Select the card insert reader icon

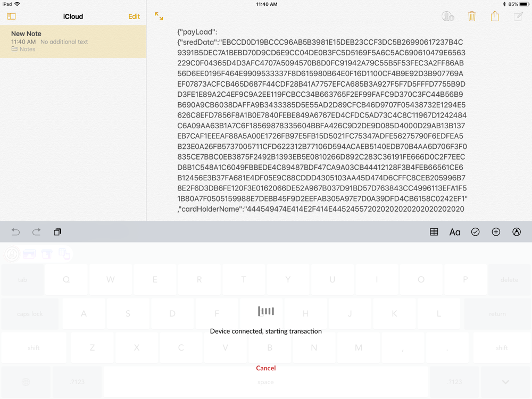coord(47,254)
